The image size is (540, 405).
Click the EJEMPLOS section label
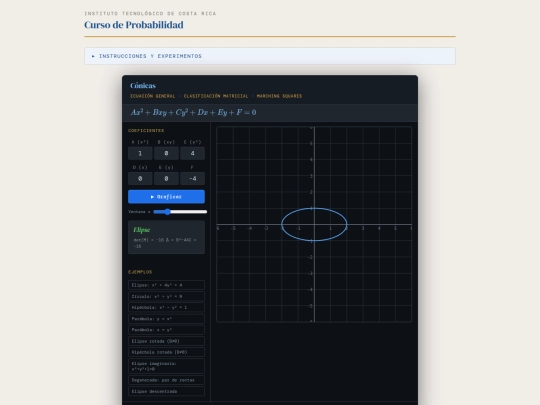click(x=140, y=272)
